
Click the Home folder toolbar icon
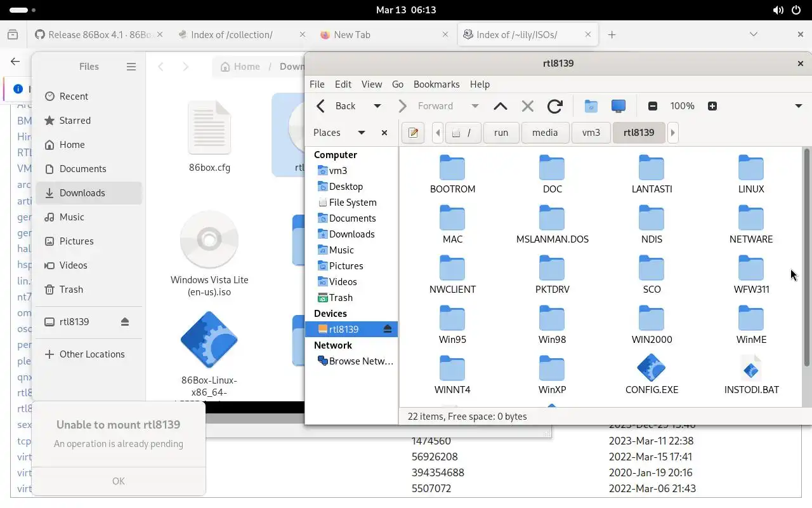pyautogui.click(x=591, y=106)
